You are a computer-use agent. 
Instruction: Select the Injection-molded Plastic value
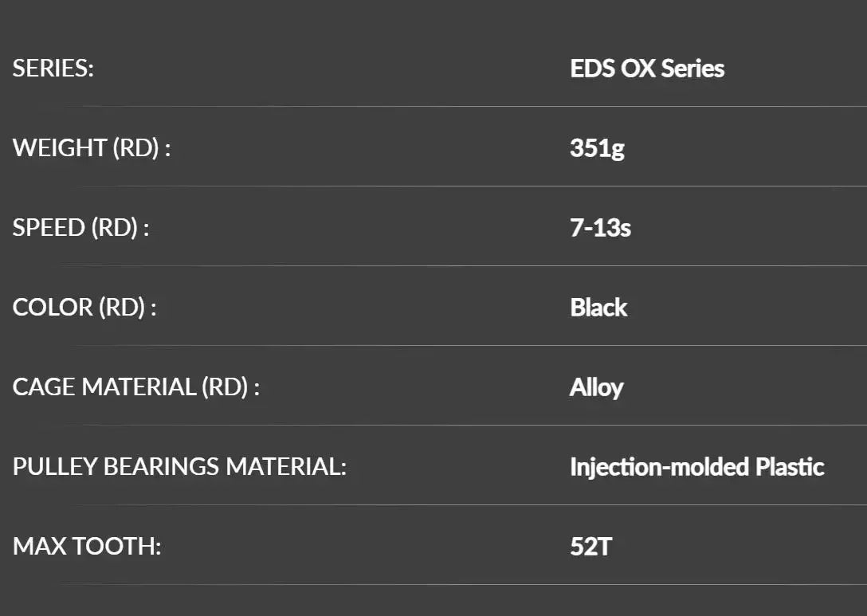coord(696,467)
